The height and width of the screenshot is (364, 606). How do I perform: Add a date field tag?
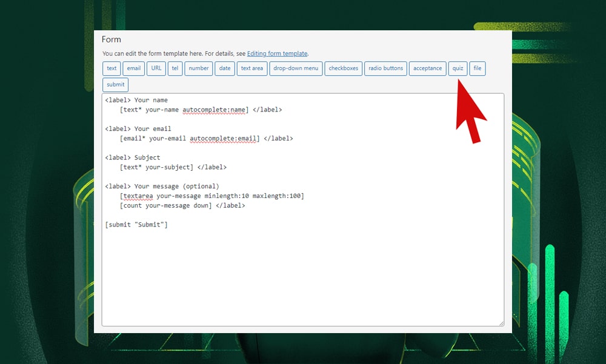225,68
